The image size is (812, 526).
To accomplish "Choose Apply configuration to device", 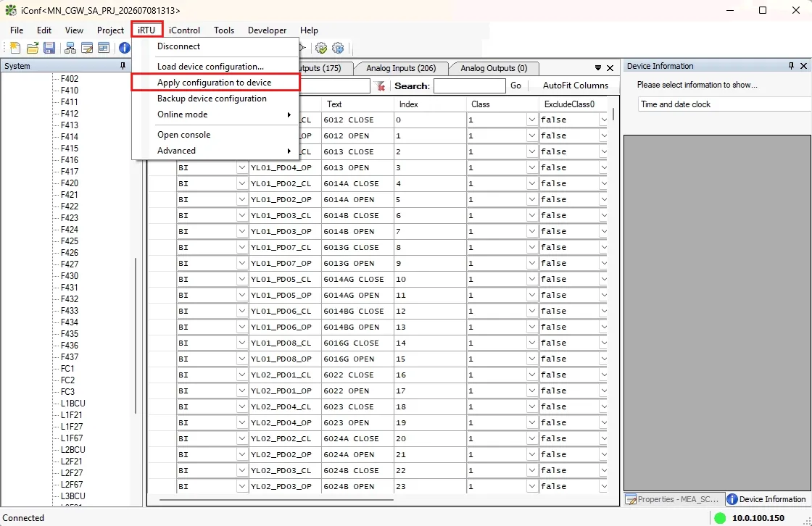I will point(215,83).
